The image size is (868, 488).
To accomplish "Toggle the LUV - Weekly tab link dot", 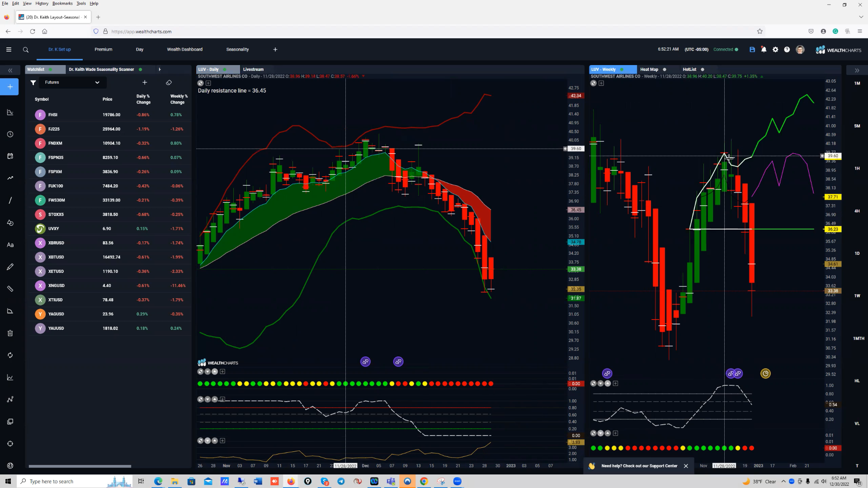I will (x=622, y=70).
